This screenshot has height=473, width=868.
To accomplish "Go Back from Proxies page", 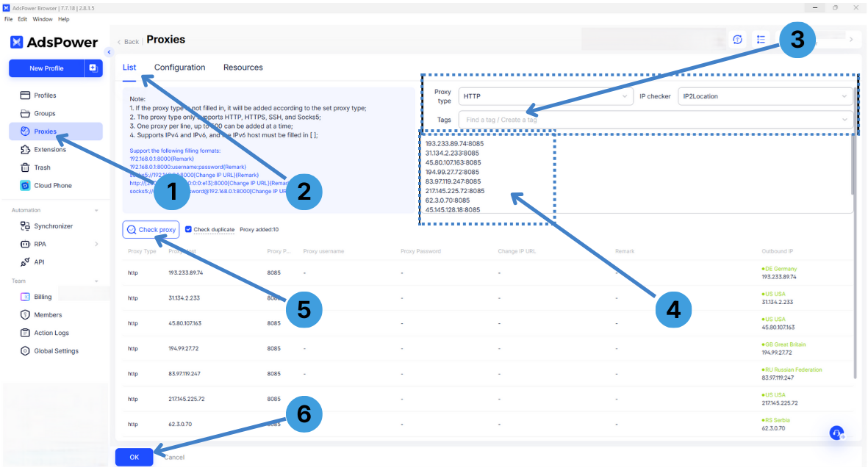I will [x=128, y=41].
